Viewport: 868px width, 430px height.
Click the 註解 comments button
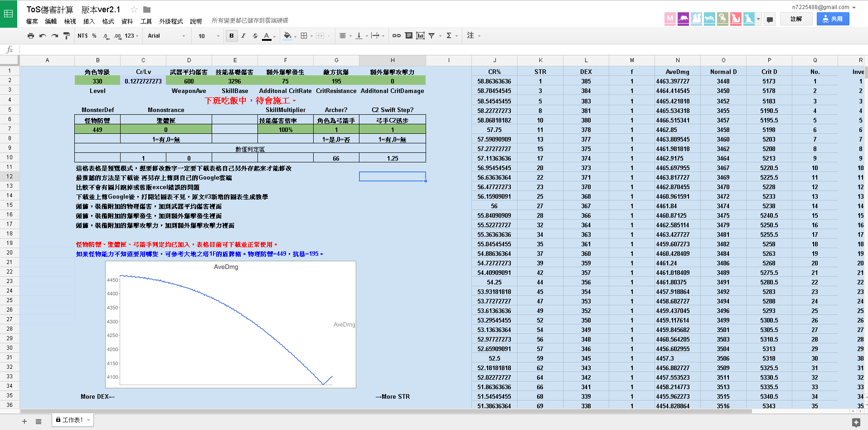796,19
